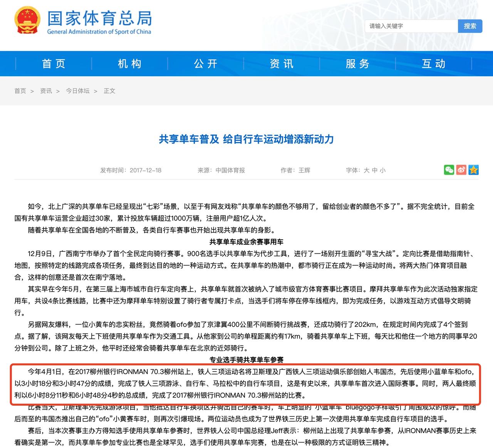Click 正文 in the breadcrumb

coord(110,91)
